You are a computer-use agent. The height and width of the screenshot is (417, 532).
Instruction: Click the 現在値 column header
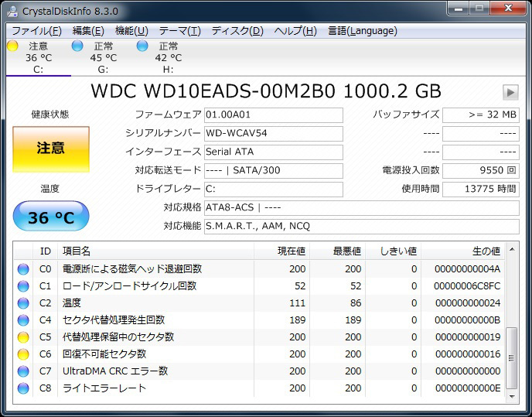[x=281, y=251]
